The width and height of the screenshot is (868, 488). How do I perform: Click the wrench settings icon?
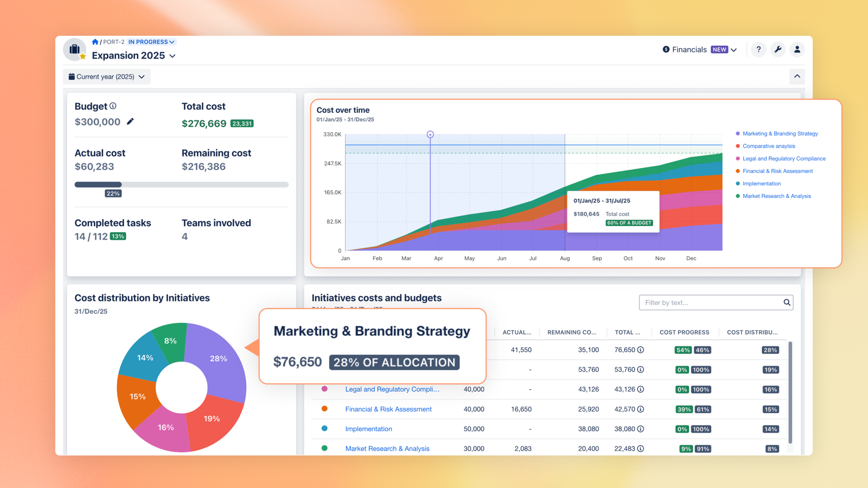[x=778, y=49]
